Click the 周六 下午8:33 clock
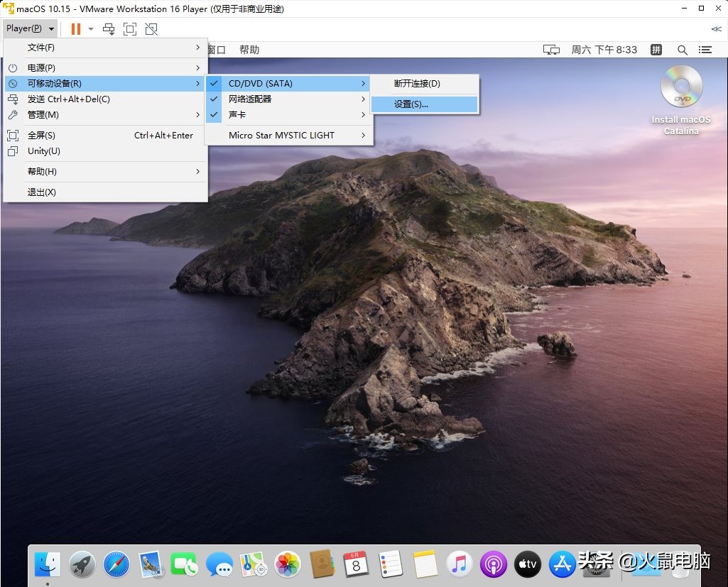This screenshot has width=728, height=587. click(x=604, y=50)
